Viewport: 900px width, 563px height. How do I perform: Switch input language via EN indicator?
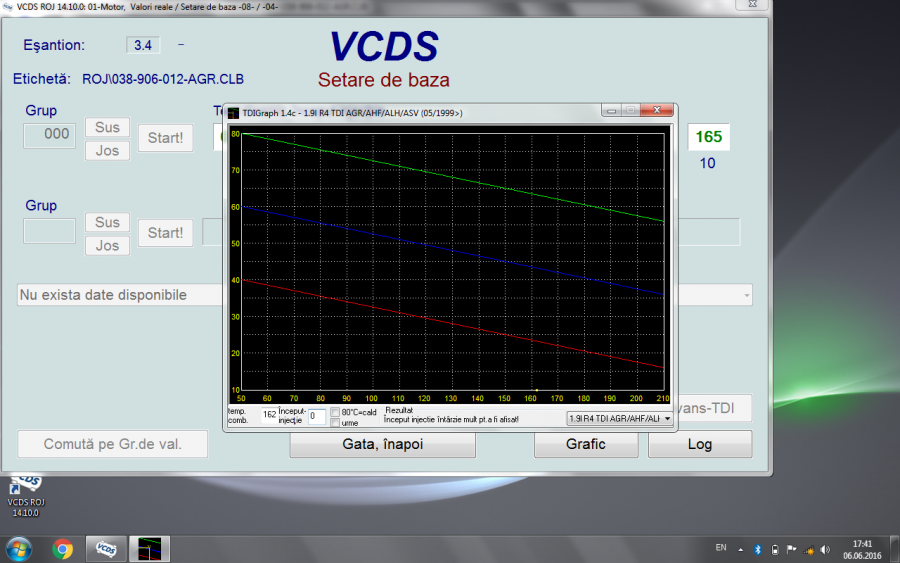click(x=721, y=549)
